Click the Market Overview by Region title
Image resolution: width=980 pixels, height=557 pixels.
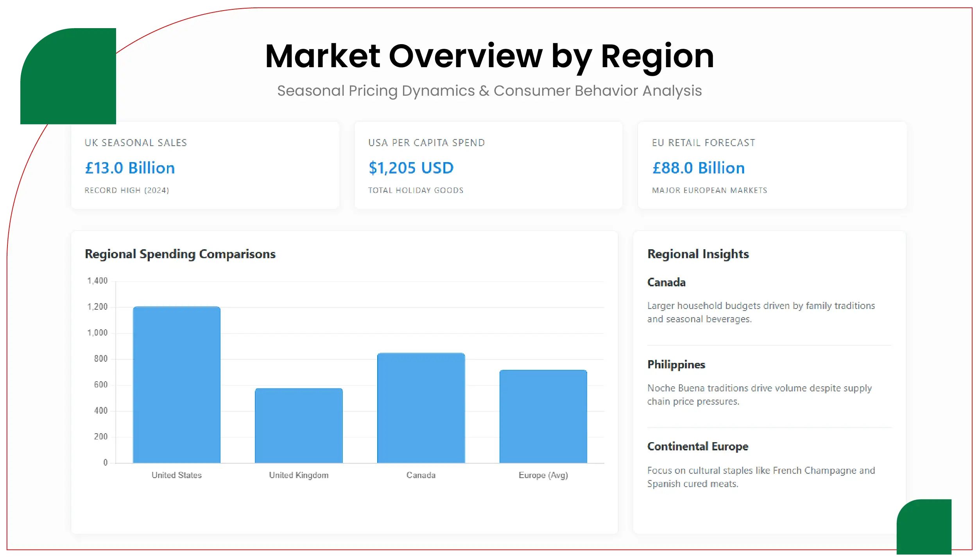click(x=489, y=55)
